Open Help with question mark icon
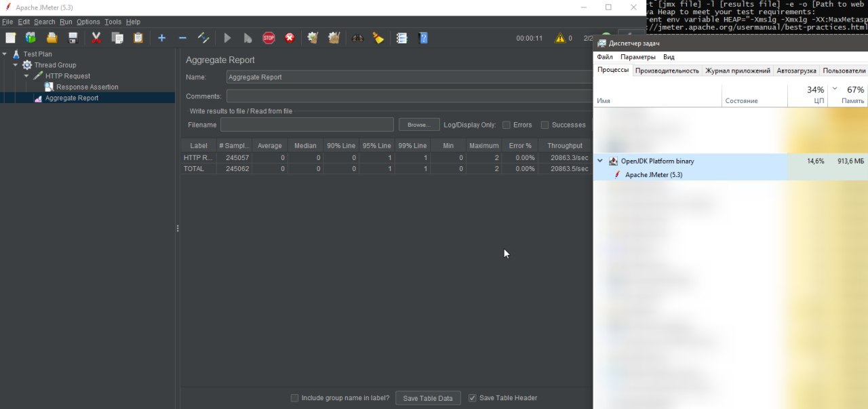The image size is (868, 409). click(x=423, y=38)
